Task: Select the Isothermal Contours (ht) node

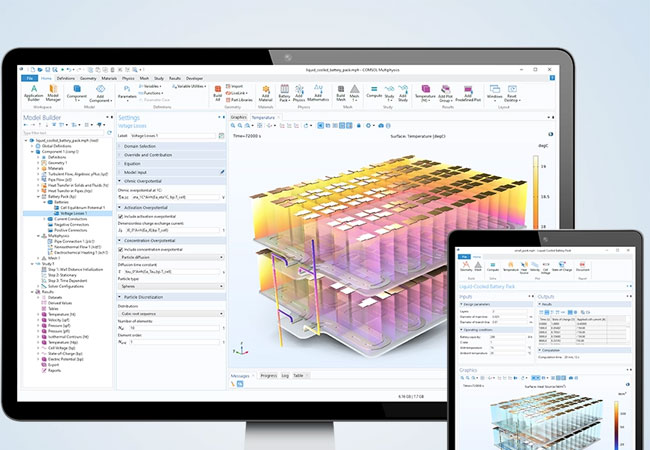Action: coord(68,337)
